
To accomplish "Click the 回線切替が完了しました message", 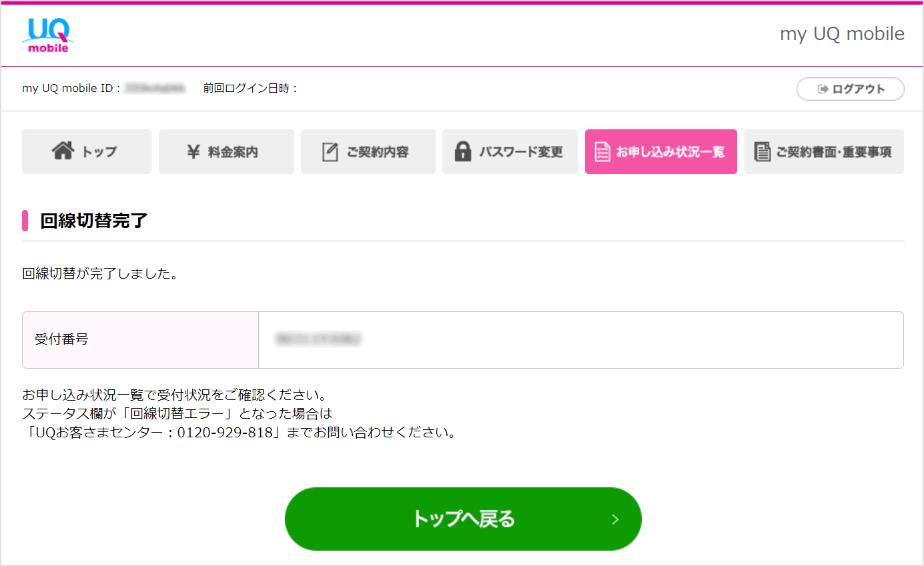I will point(100,273).
